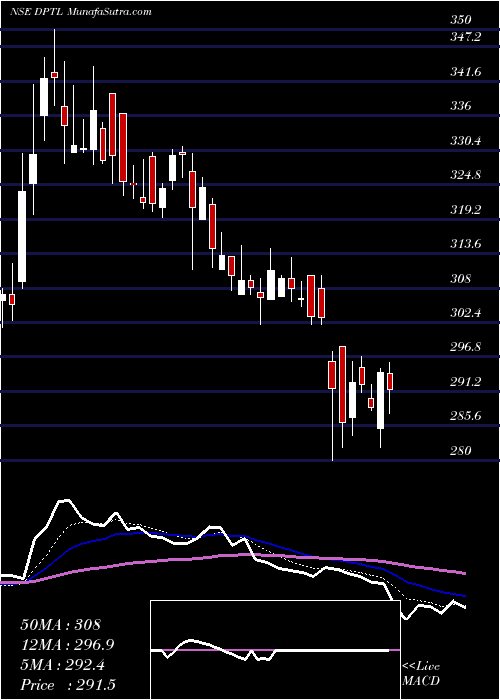Click the 291.2 price axis label

click(465, 382)
